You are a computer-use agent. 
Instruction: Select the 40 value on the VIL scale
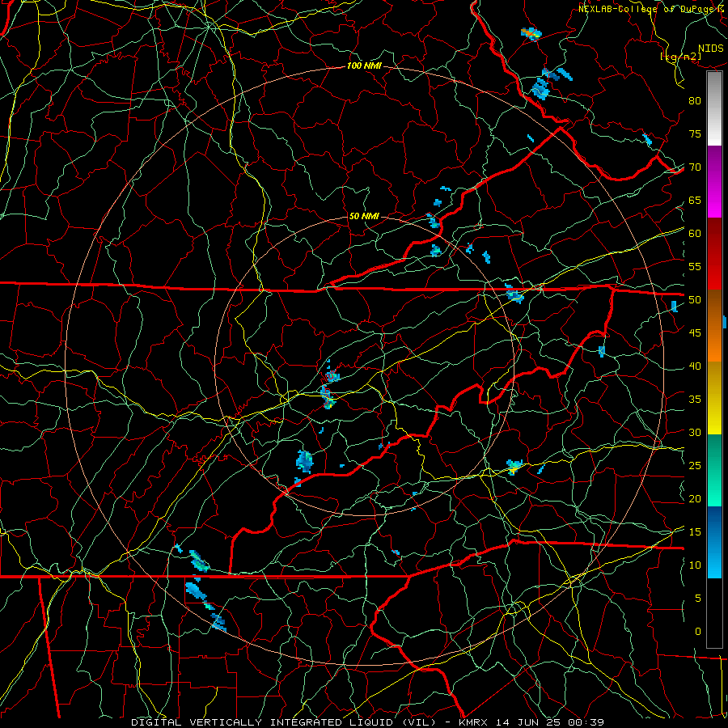695,366
